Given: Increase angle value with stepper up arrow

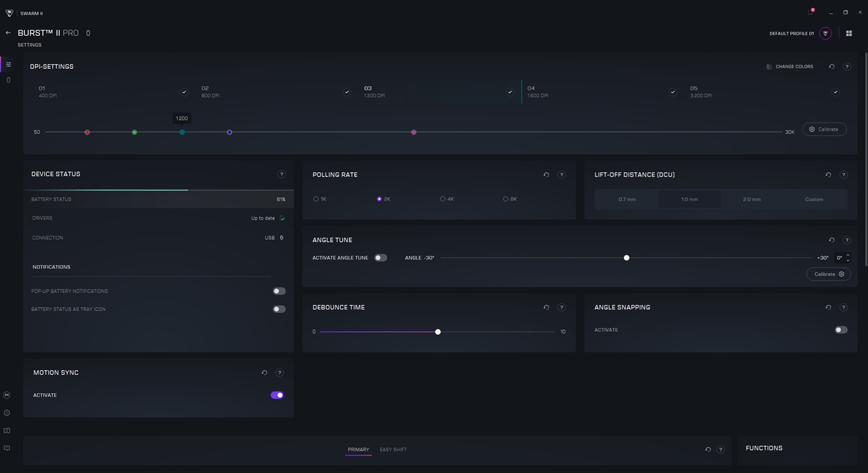Looking at the screenshot, I should [x=848, y=255].
